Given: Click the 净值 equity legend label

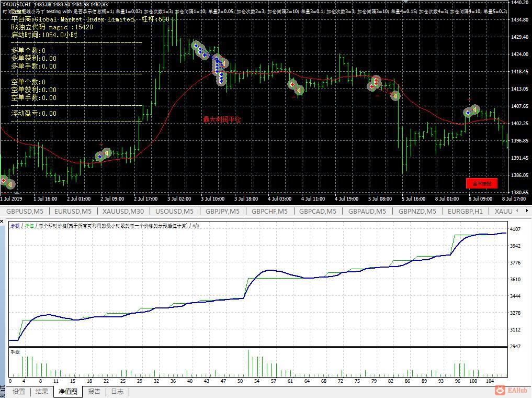Looking at the screenshot, I should pos(29,226).
